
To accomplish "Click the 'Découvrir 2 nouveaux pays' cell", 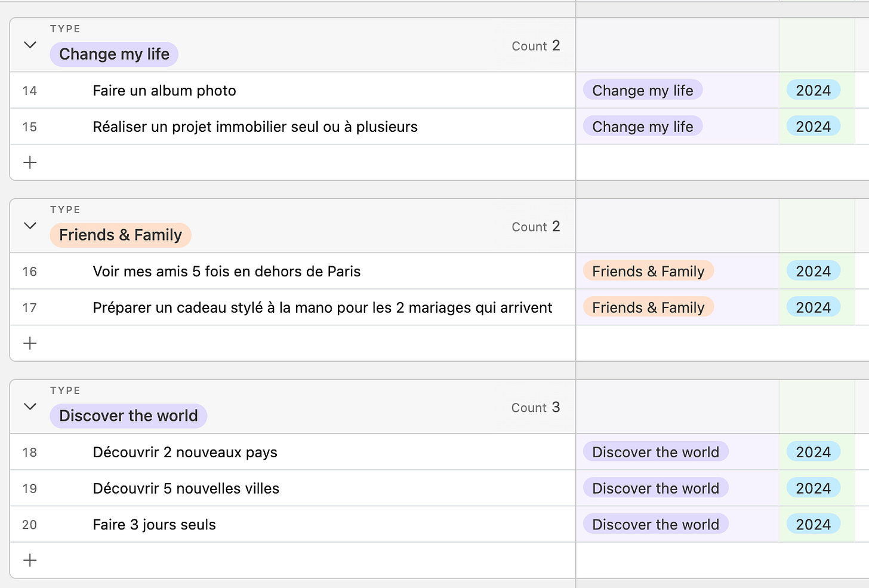I will pos(185,452).
